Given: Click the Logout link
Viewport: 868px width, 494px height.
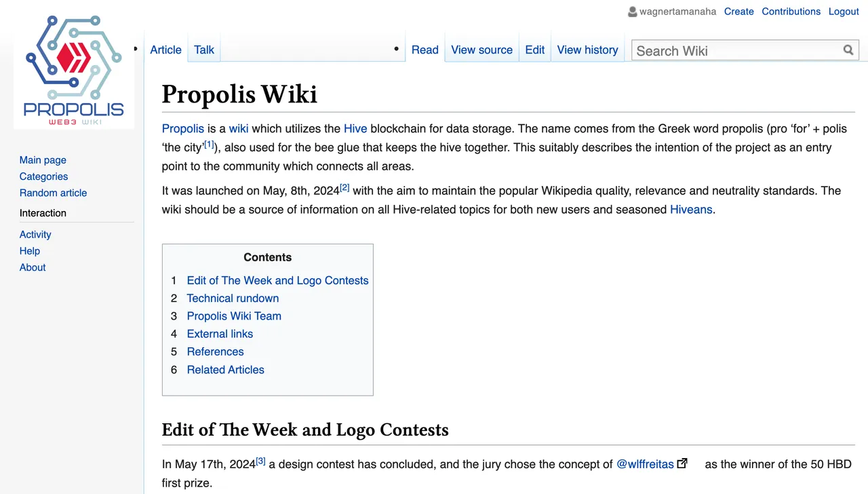Looking at the screenshot, I should coord(844,12).
